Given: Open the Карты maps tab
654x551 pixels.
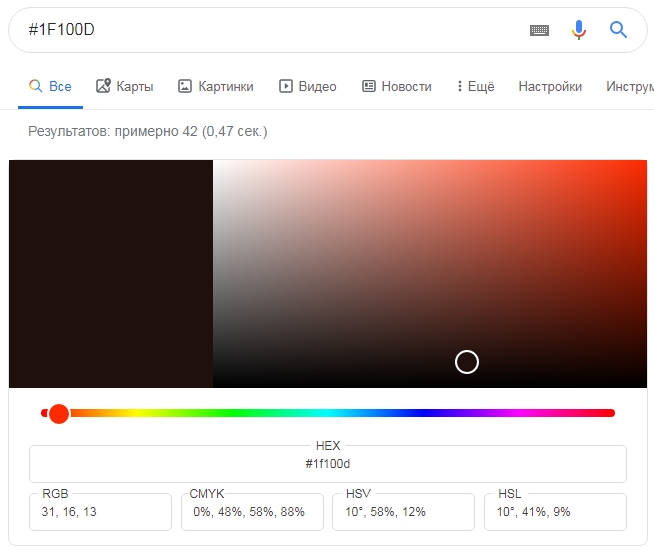Looking at the screenshot, I should coord(125,86).
